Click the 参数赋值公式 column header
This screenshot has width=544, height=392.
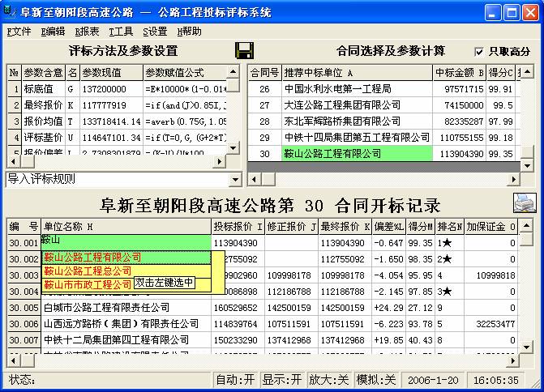pos(185,73)
